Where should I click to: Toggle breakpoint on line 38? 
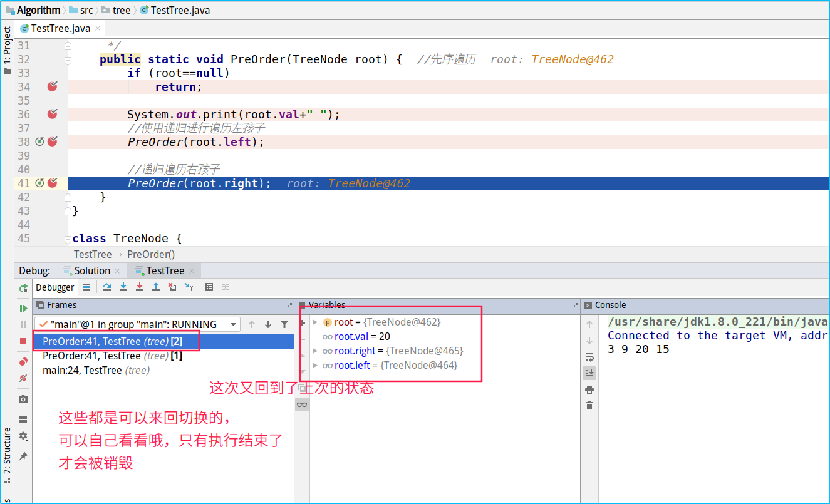(53, 141)
